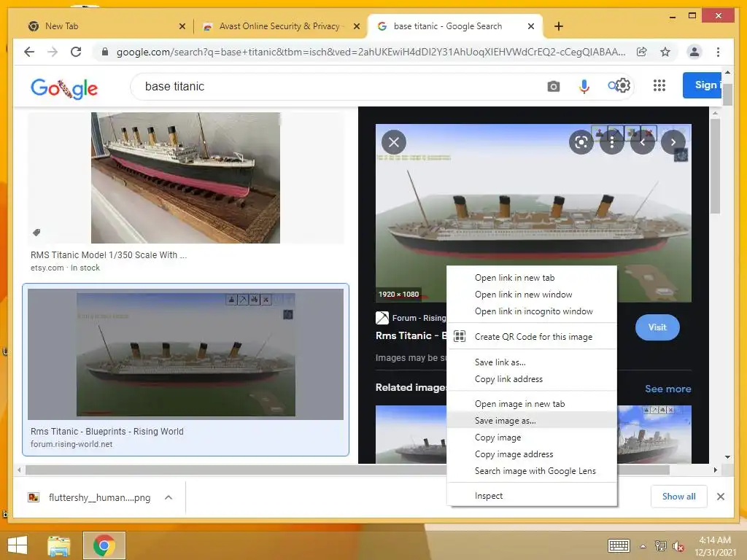The width and height of the screenshot is (747, 560).
Task: Go back to previous page
Action: tap(29, 52)
